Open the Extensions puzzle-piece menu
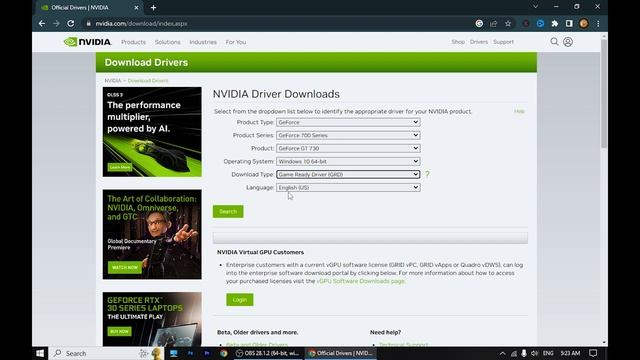 555,24
